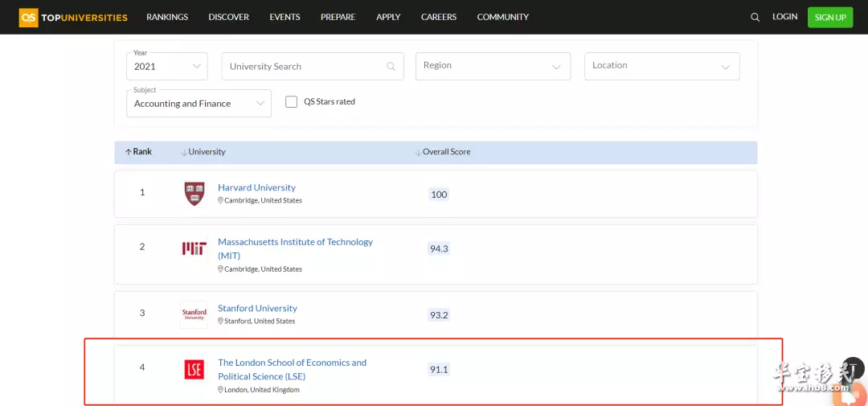Open The London School of Economics link
The width and height of the screenshot is (868, 406).
pos(293,370)
